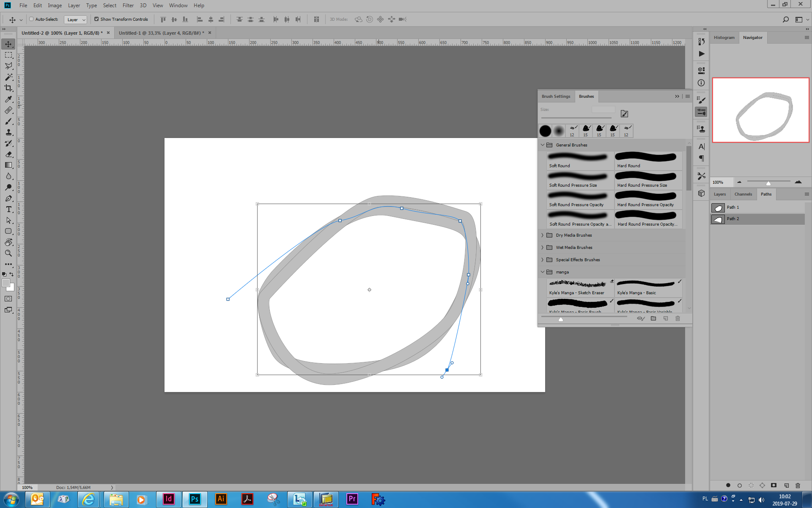Open the Select menu
The image size is (812, 508).
[110, 6]
